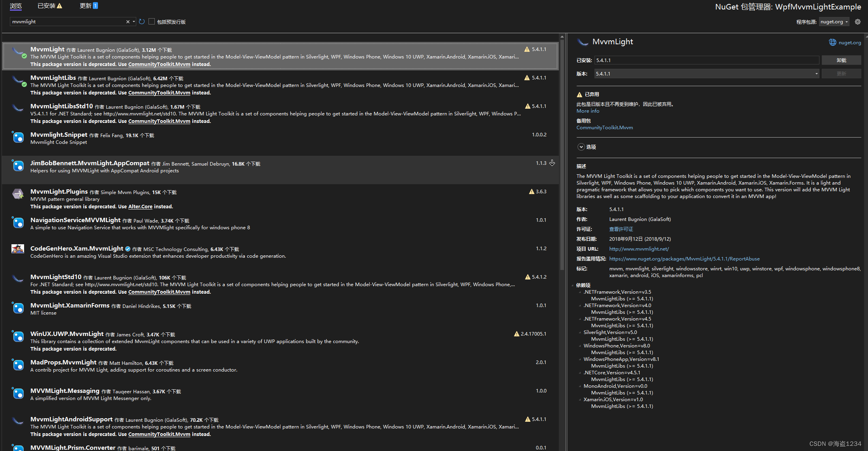This screenshot has width=868, height=451.
Task: Open the http://www.mvvmlight.net/ project URL
Action: pos(639,249)
